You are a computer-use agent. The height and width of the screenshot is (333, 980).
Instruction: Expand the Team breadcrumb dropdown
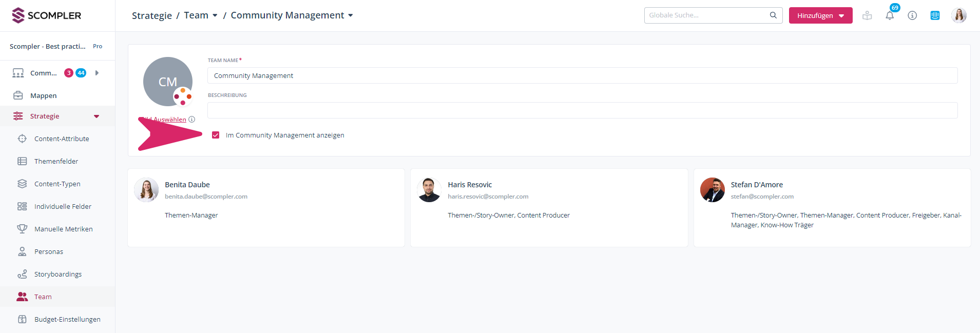(215, 15)
